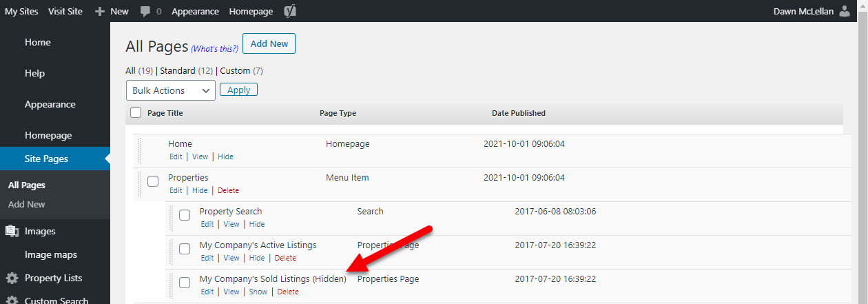This screenshot has height=304, width=868.
Task: Open the My Sites admin bar menu
Action: (22, 11)
